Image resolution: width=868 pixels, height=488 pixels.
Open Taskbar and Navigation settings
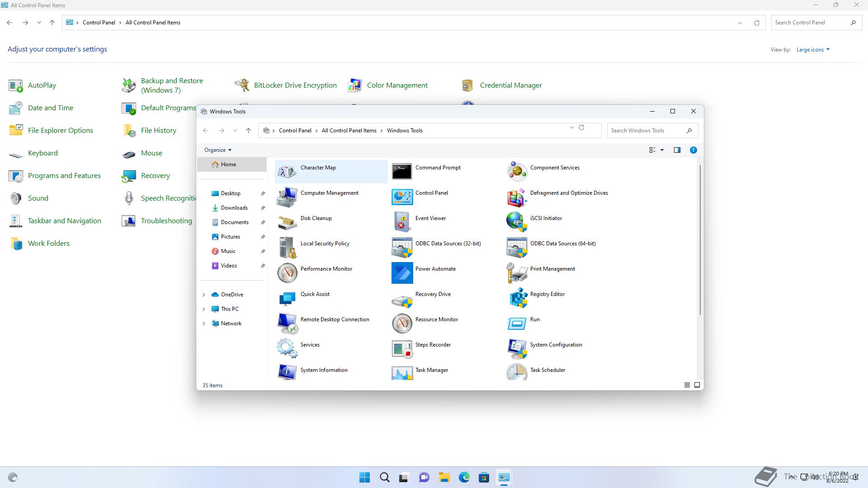tap(55, 221)
